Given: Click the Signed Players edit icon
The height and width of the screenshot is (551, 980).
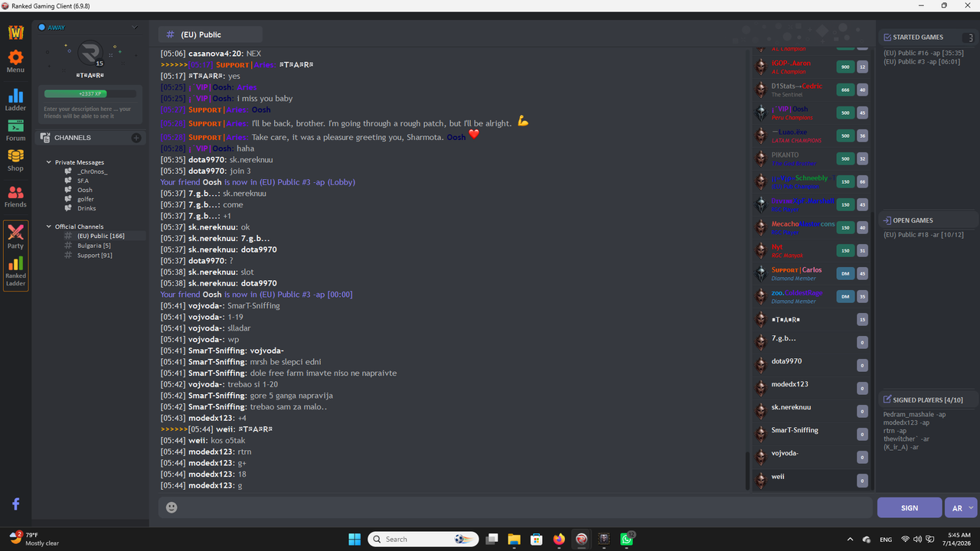Looking at the screenshot, I should point(887,399).
